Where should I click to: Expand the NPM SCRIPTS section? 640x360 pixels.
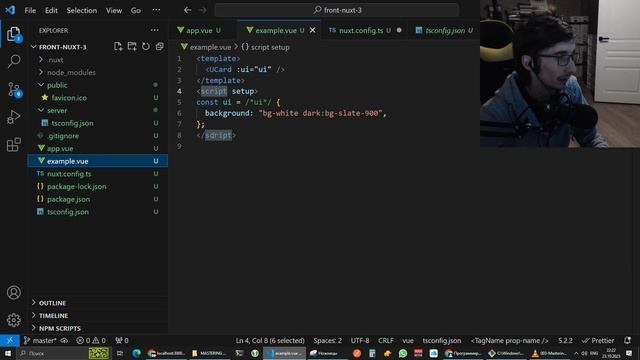click(x=59, y=328)
